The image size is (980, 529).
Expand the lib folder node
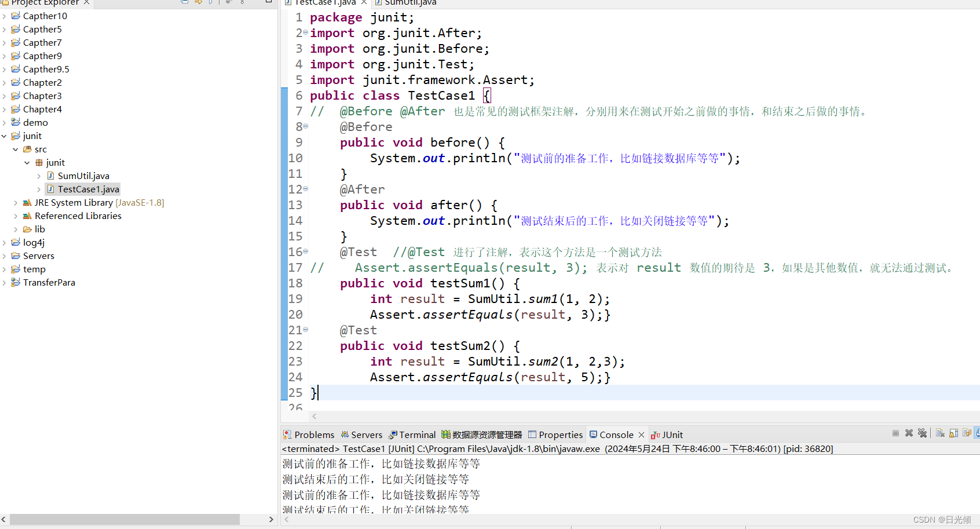16,229
